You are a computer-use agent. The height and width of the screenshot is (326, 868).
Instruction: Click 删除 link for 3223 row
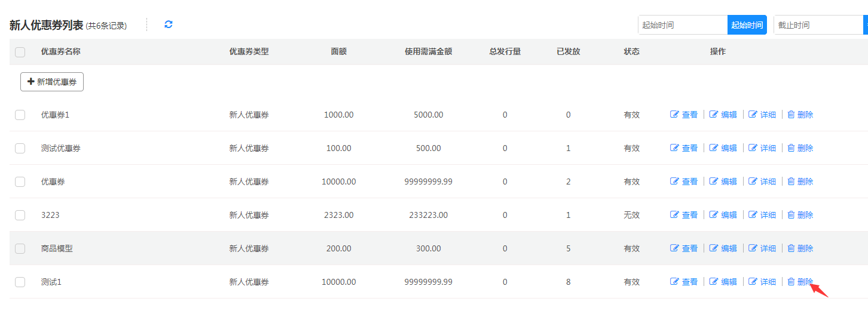pos(805,215)
